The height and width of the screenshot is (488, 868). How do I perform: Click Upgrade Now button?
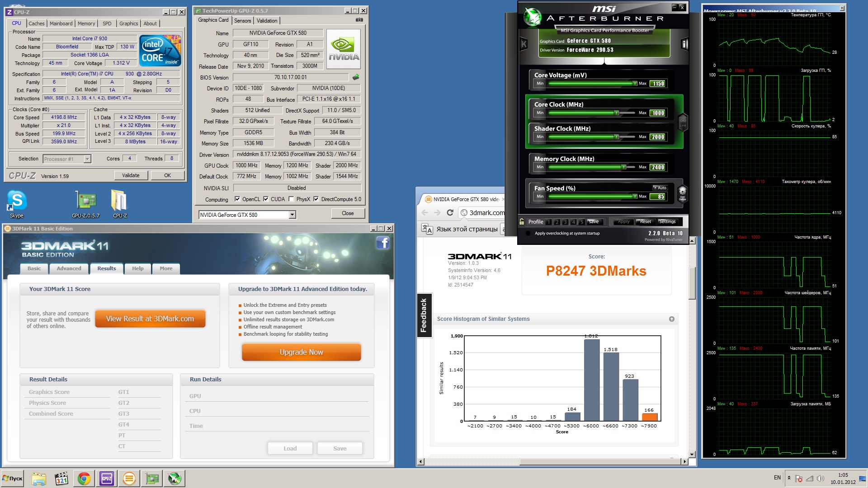pos(301,352)
